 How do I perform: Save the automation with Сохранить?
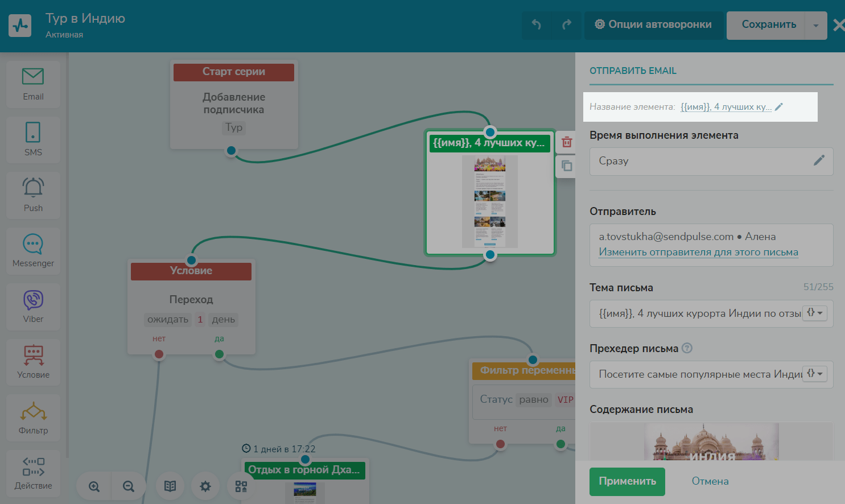tap(766, 24)
